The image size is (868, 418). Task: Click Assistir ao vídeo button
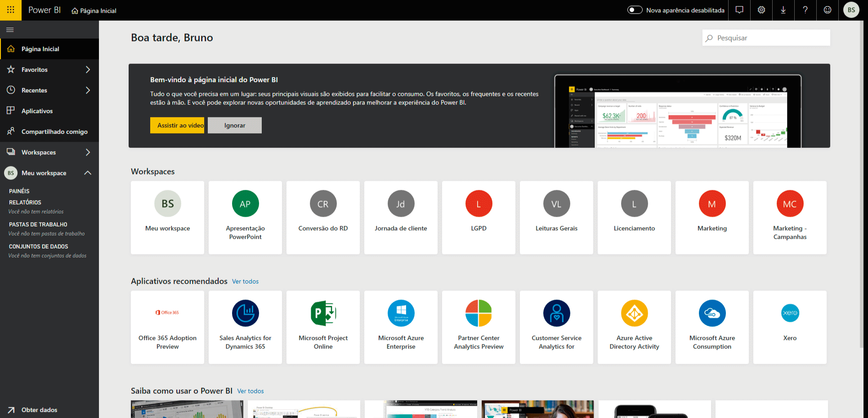pyautogui.click(x=177, y=125)
